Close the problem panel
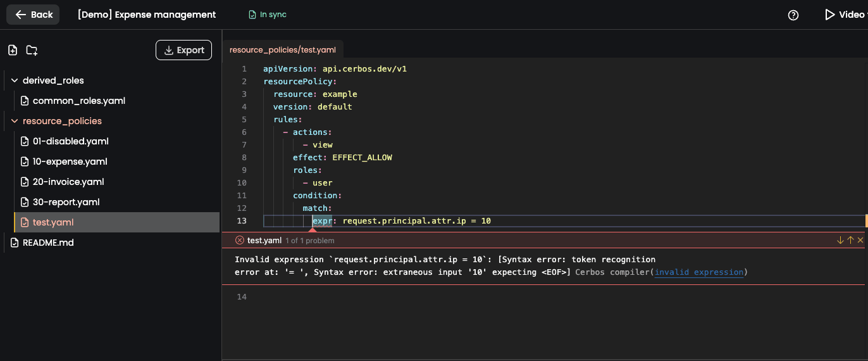This screenshot has height=361, width=868. coord(860,240)
